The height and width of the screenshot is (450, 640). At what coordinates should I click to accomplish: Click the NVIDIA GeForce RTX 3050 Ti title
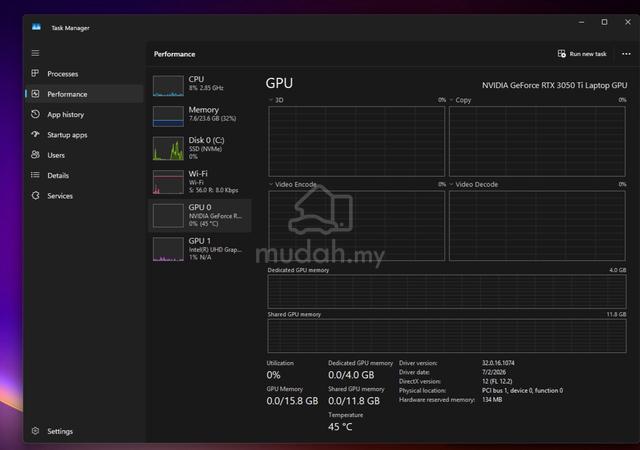coord(554,85)
